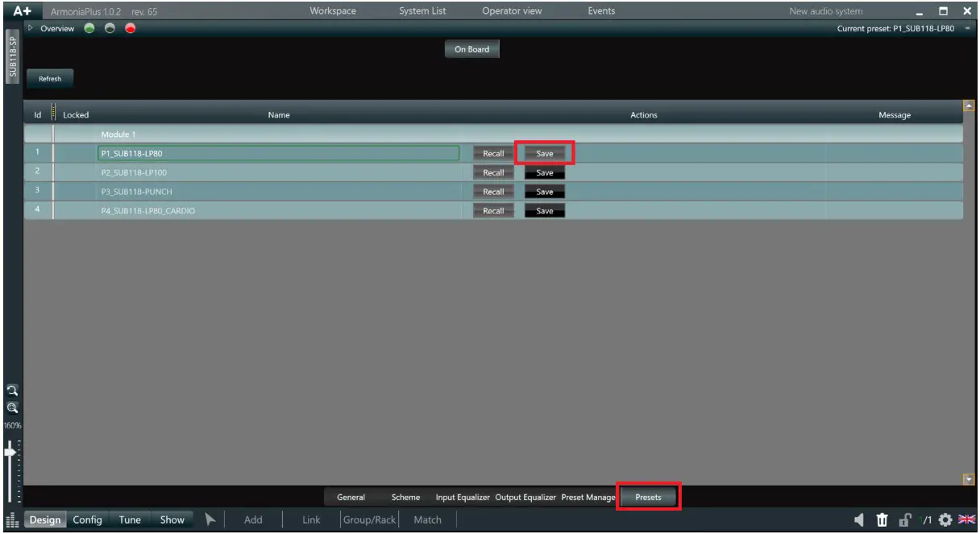Click the On Board button

click(x=471, y=49)
